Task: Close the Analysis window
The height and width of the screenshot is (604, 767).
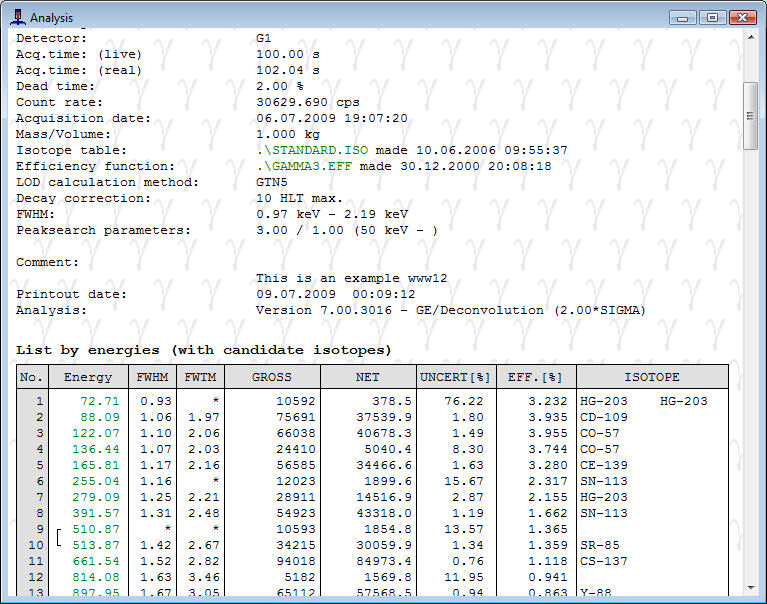Action: pos(741,17)
